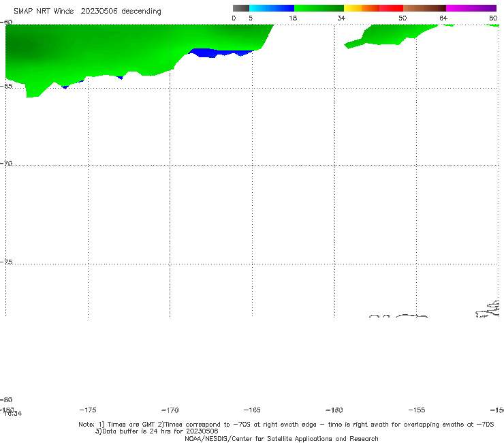Click the color bar label 64
Viewport: 504px width, 443px height.
pos(443,18)
